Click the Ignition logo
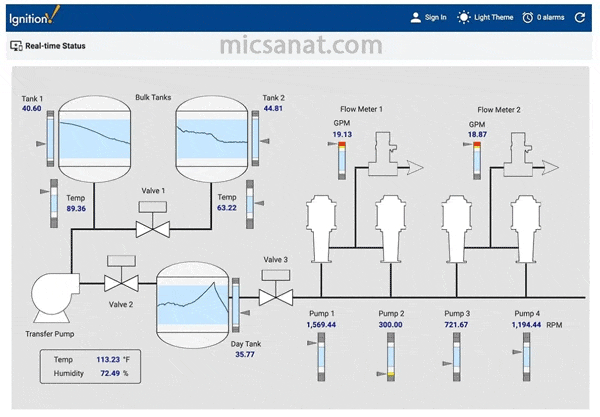Viewport: 600px width, 417px height. coord(34,16)
